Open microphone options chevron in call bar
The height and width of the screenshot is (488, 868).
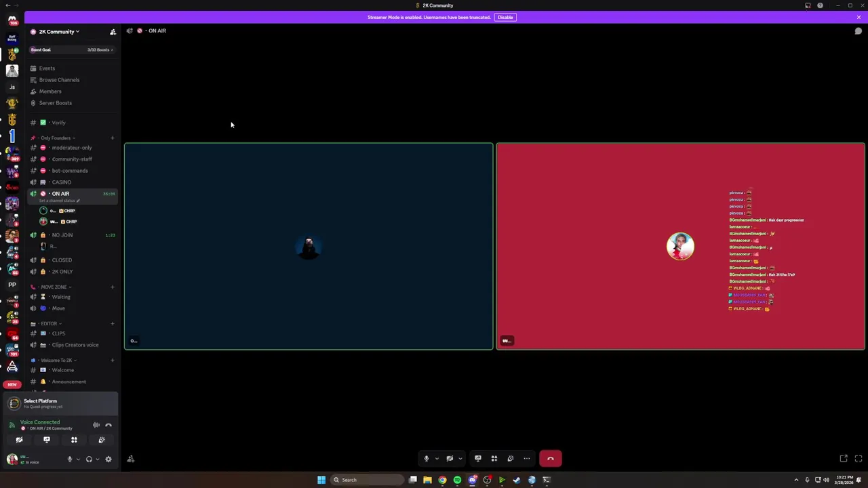tap(437, 459)
